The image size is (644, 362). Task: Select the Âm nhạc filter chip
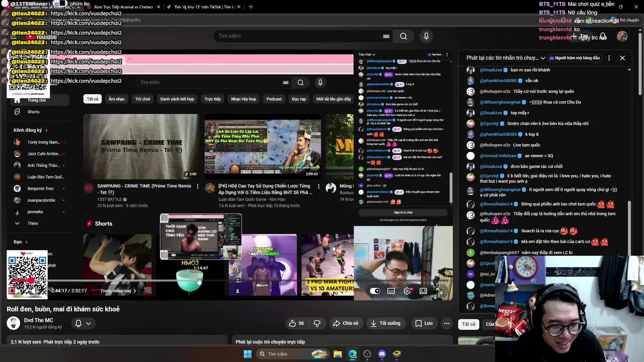click(x=117, y=99)
